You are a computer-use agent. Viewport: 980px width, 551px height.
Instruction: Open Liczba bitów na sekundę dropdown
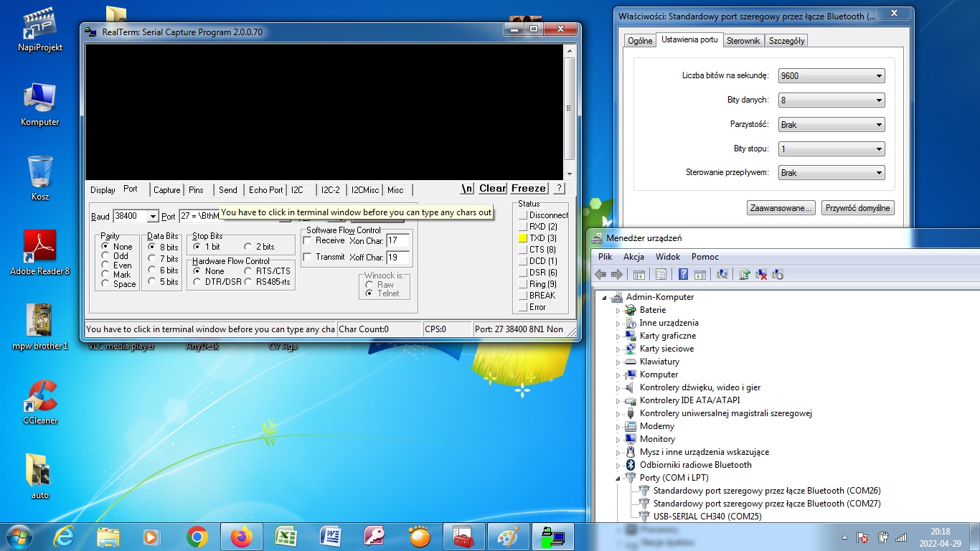click(831, 76)
